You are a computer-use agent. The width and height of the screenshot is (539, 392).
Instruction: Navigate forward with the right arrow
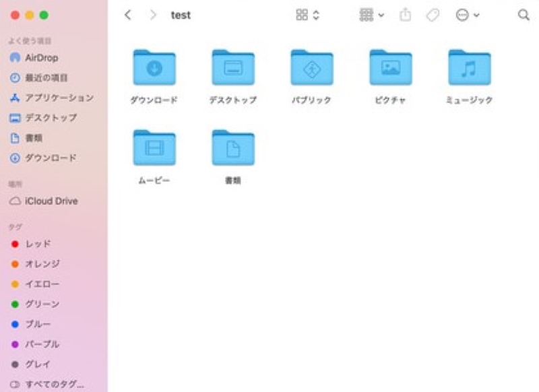tap(152, 14)
